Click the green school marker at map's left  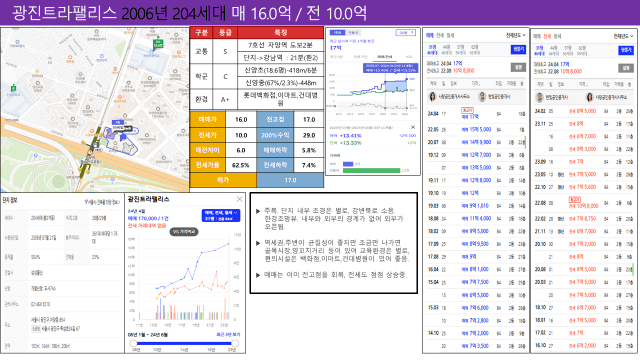[13, 88]
